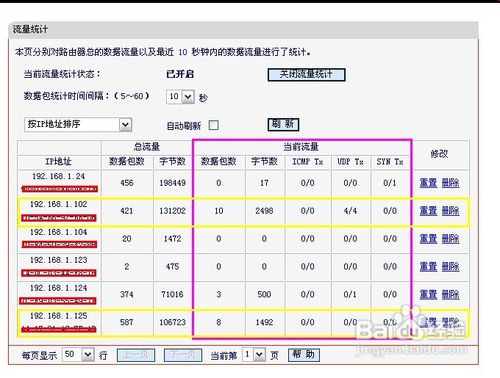This screenshot has height=378, width=500.
Task: Enable the 自动刷新 checkbox
Action: 214,125
